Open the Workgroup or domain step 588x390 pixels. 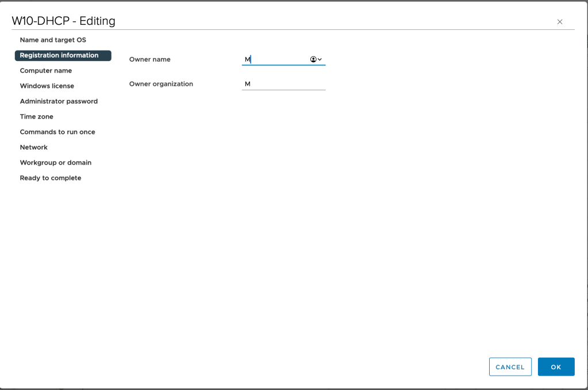[x=56, y=163]
